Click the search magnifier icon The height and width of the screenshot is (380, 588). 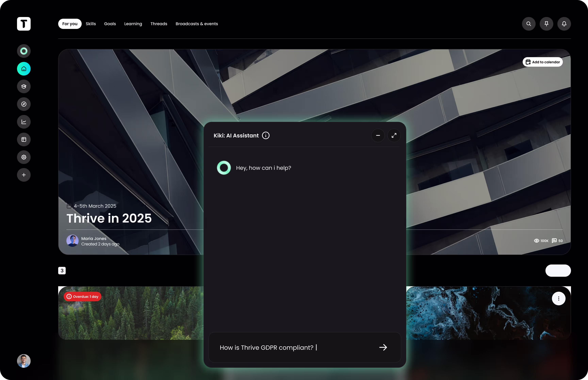pyautogui.click(x=528, y=24)
